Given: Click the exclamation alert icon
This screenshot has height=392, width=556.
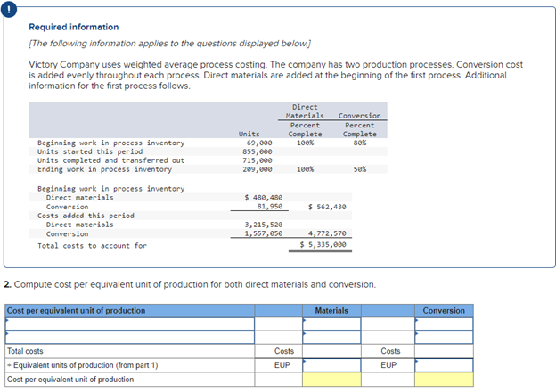Looking at the screenshot, I should coord(9,9).
